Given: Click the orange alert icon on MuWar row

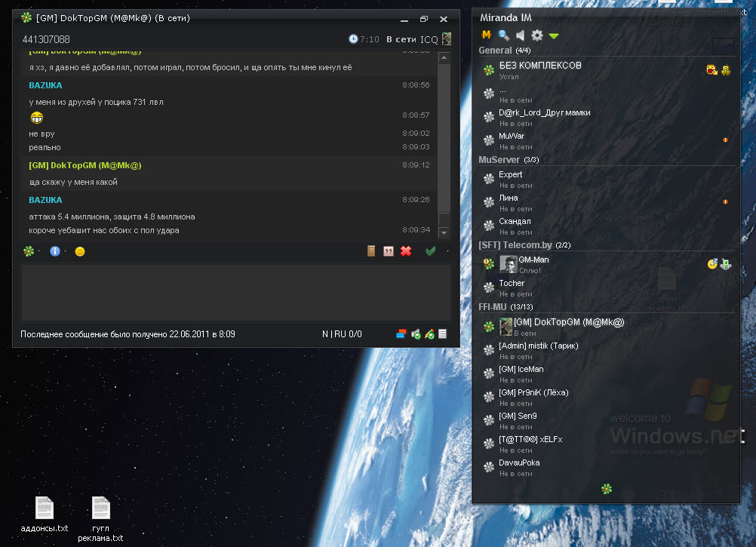Looking at the screenshot, I should pyautogui.click(x=725, y=140).
